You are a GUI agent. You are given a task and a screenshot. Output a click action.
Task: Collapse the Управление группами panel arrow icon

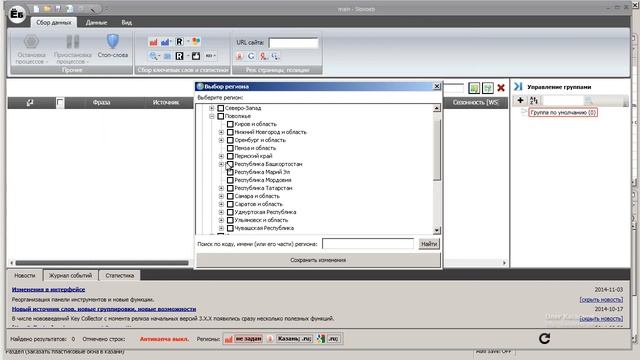point(518,87)
